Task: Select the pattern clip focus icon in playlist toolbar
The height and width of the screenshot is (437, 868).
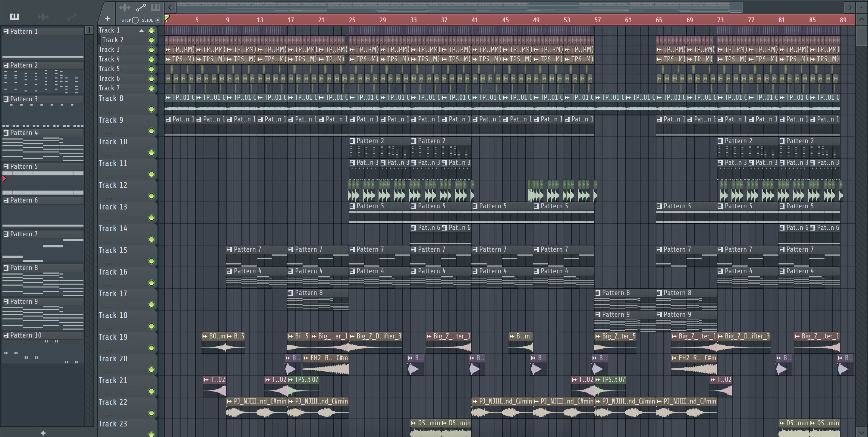Action: pos(156,8)
